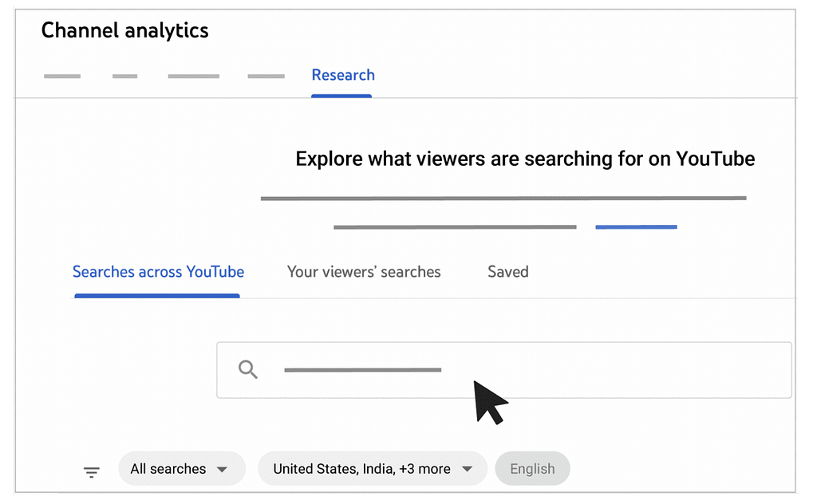This screenshot has width=817, height=504.
Task: Select the placeholder tab just left of Research
Action: click(266, 76)
